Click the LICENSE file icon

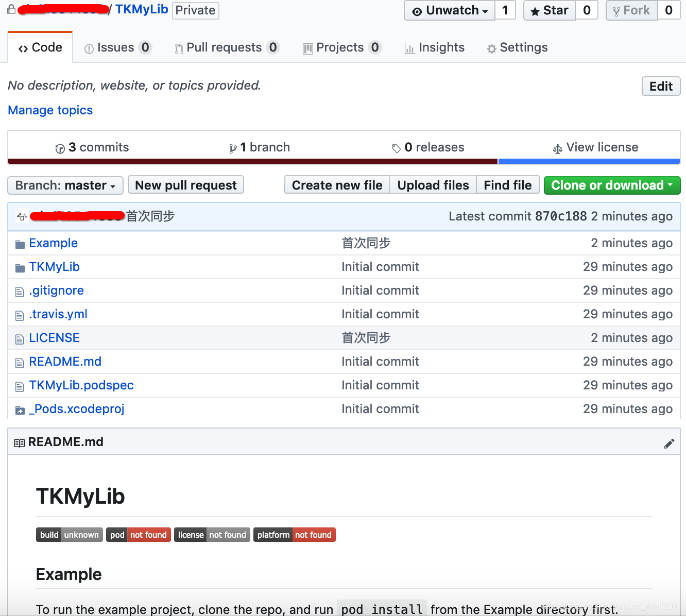(x=20, y=339)
